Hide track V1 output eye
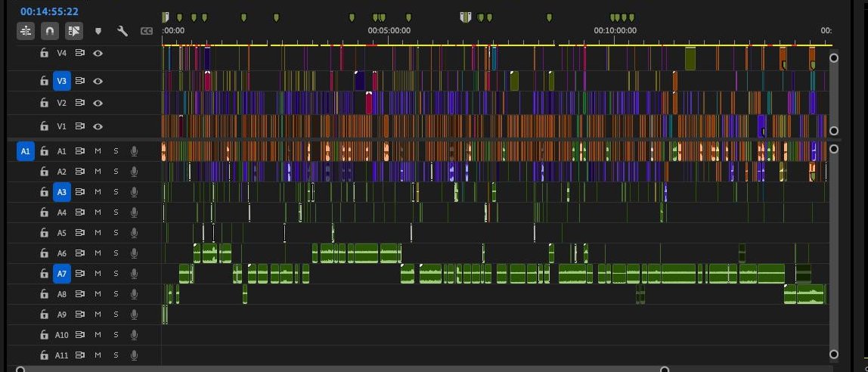This screenshot has height=372, width=868. point(98,126)
